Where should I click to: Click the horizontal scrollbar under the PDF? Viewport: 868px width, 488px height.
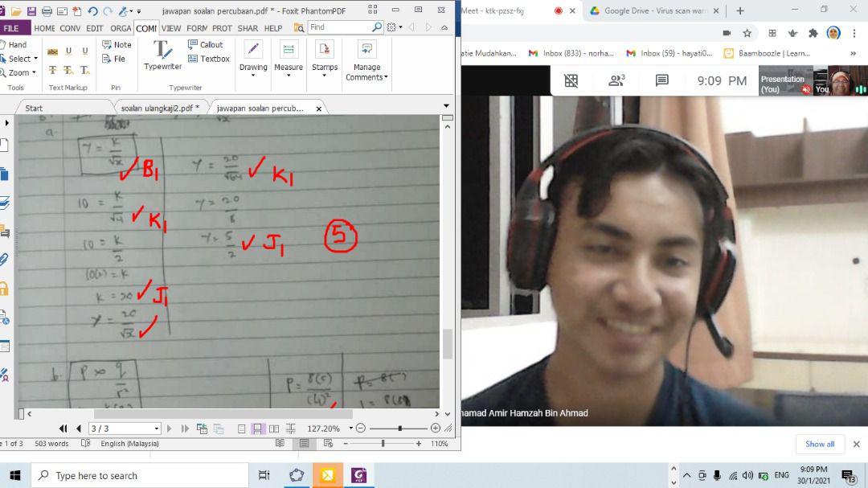tap(223, 414)
